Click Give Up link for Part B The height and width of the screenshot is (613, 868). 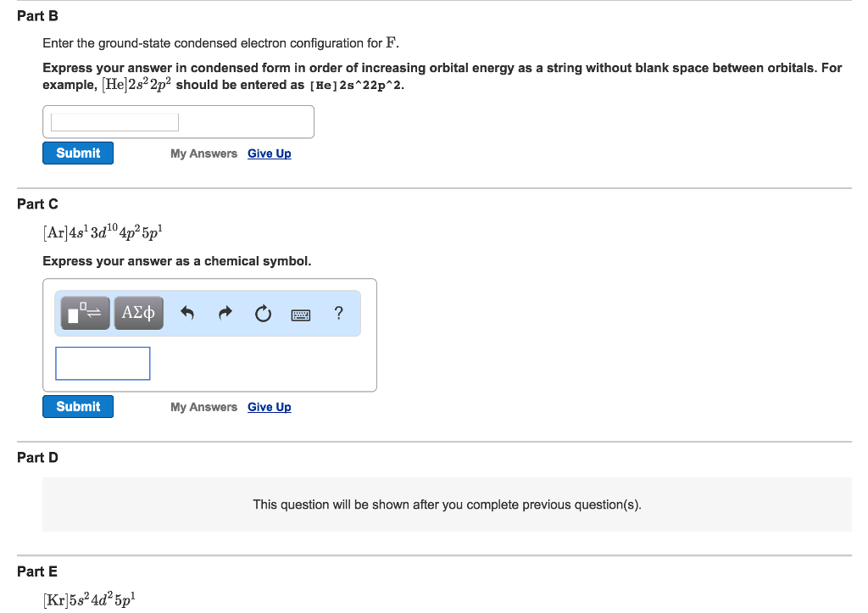click(269, 153)
